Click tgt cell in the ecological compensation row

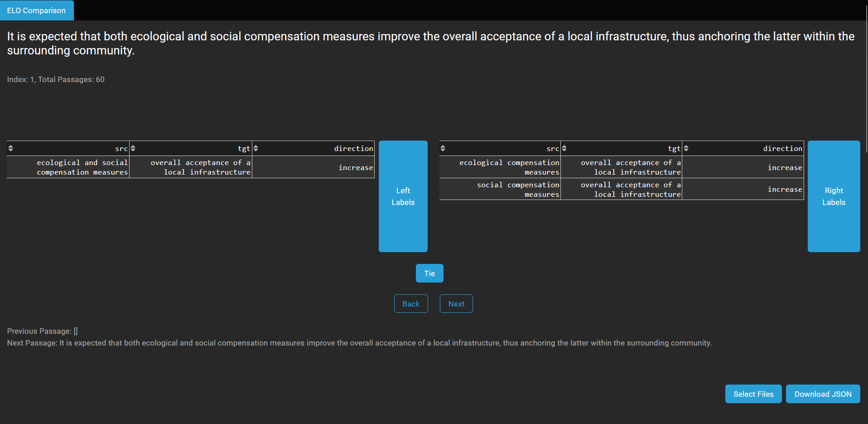[x=622, y=167]
